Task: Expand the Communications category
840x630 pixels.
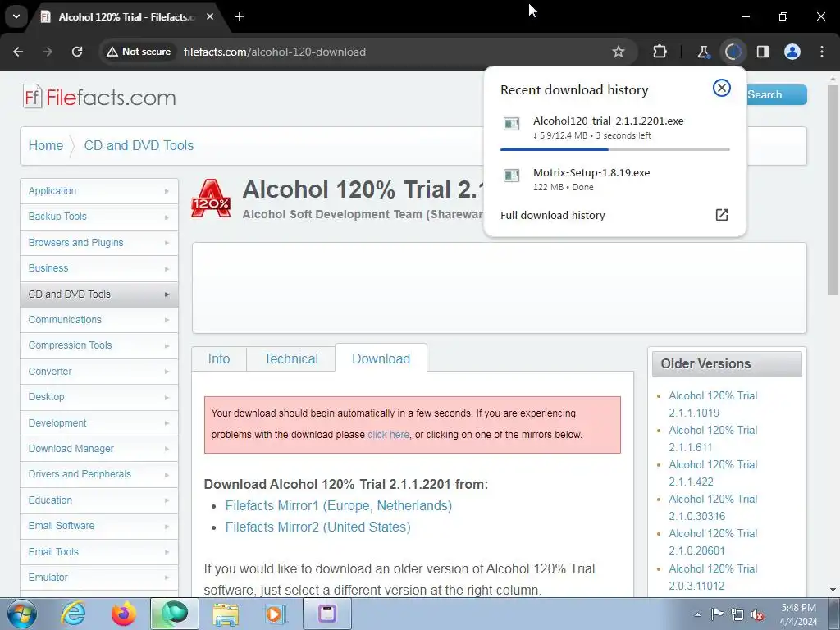Action: 99,320
